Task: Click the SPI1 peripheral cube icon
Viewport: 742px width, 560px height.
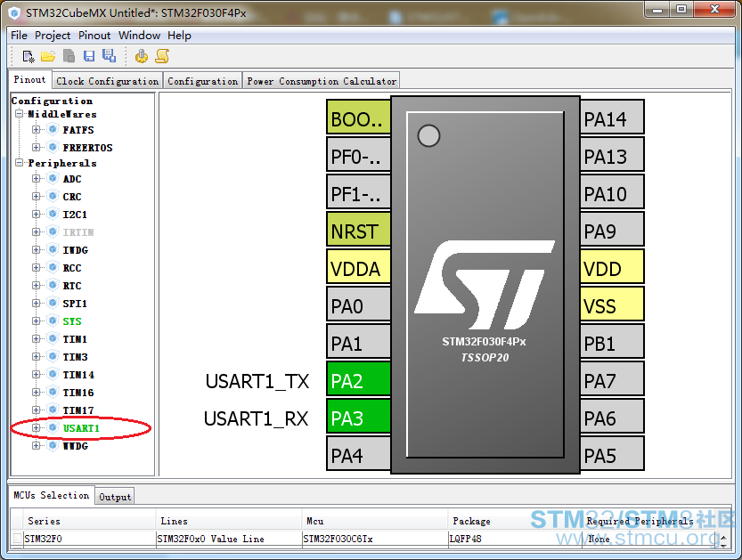Action: click(53, 304)
